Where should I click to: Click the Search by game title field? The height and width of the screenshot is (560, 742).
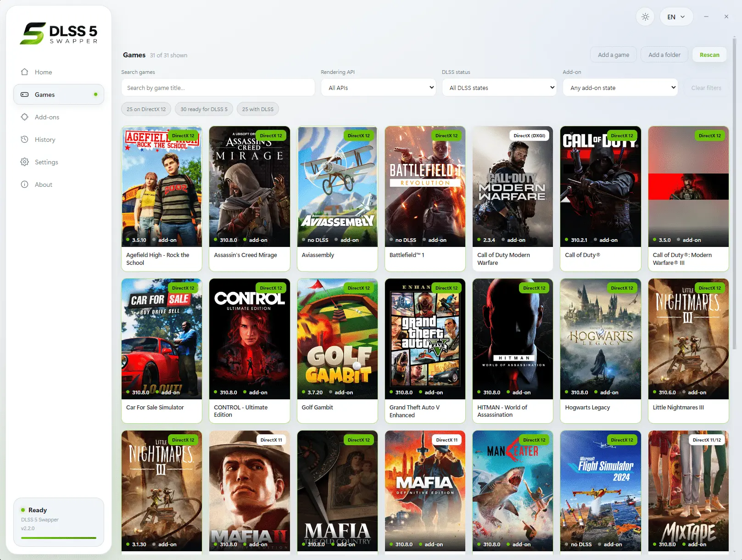[x=218, y=88]
